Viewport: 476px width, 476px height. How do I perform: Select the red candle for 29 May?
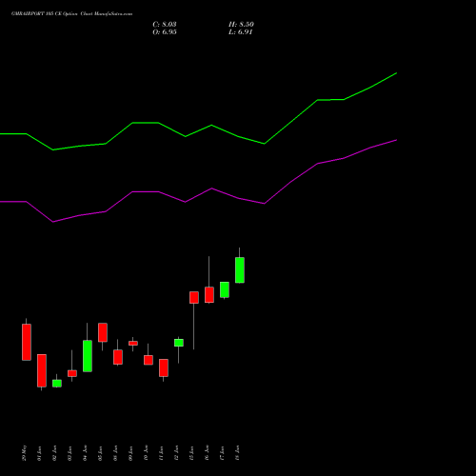click(27, 342)
